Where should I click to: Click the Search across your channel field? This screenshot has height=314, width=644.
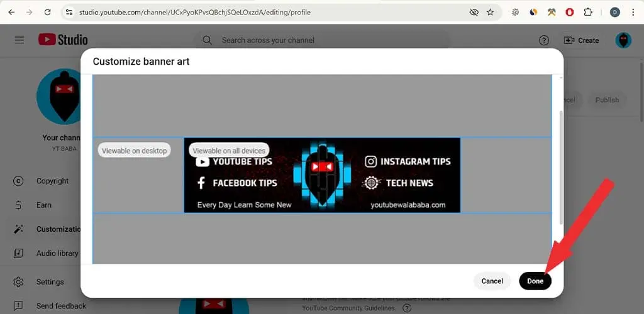coord(322,40)
